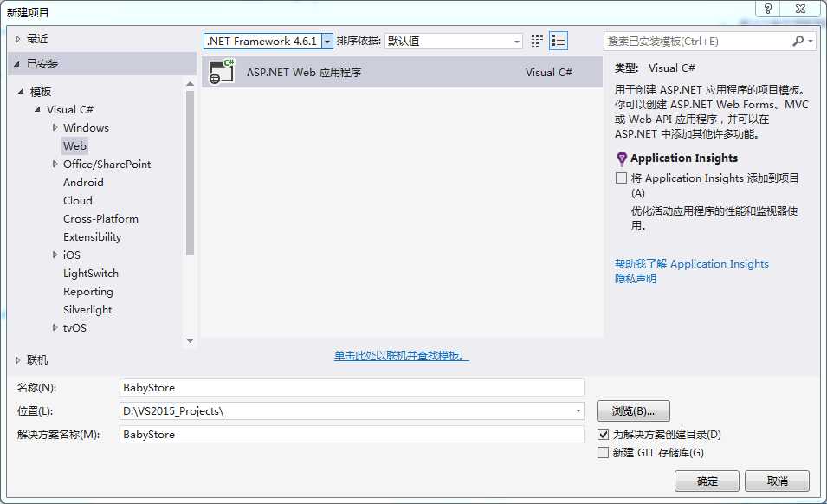Open Help me understand Application Insights link
The image size is (827, 504).
click(691, 263)
